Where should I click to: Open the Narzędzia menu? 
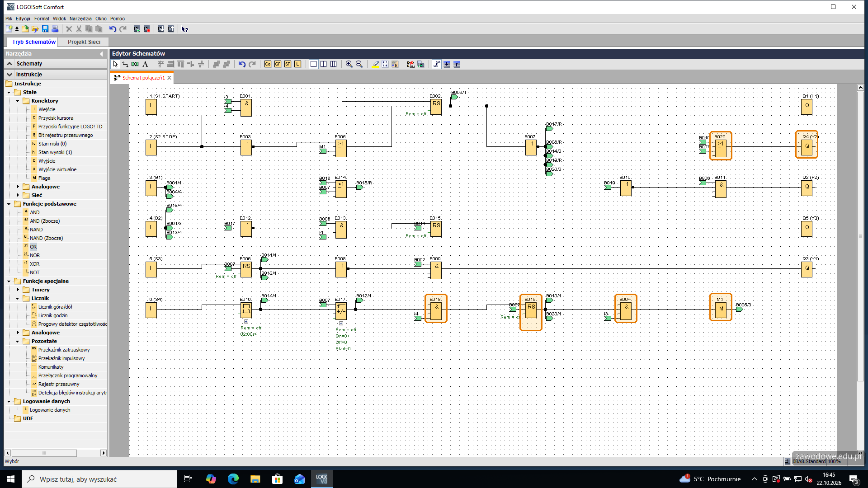click(x=80, y=19)
